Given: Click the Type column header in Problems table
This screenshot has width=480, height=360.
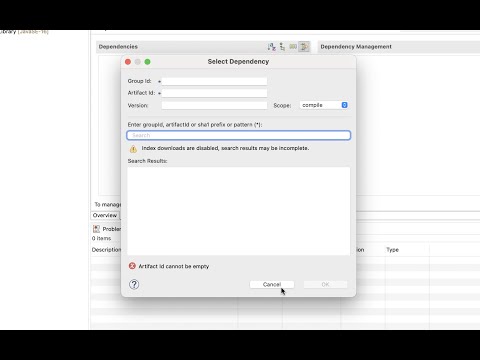Looking at the screenshot, I should tap(393, 250).
